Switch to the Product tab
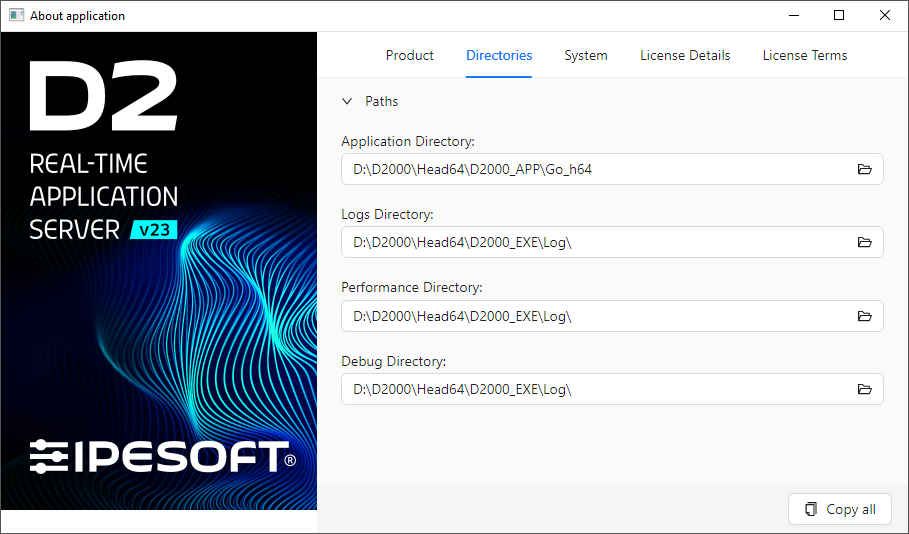The width and height of the screenshot is (909, 534). click(410, 56)
